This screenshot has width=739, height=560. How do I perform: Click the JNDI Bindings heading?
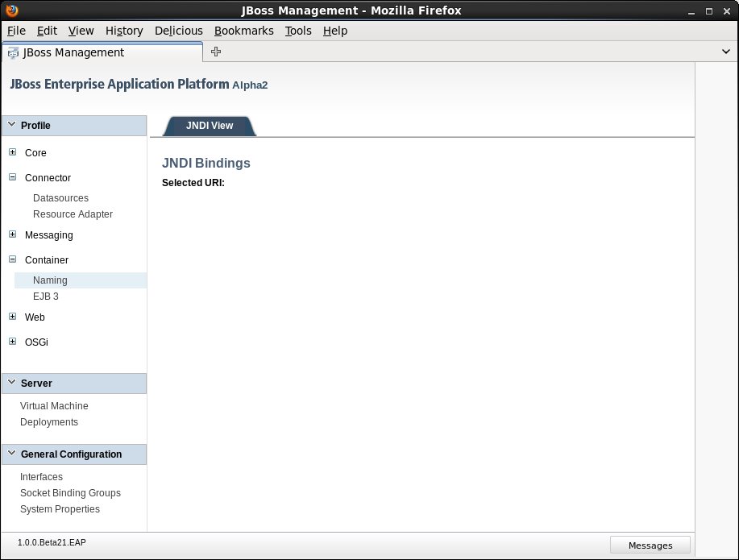[206, 163]
